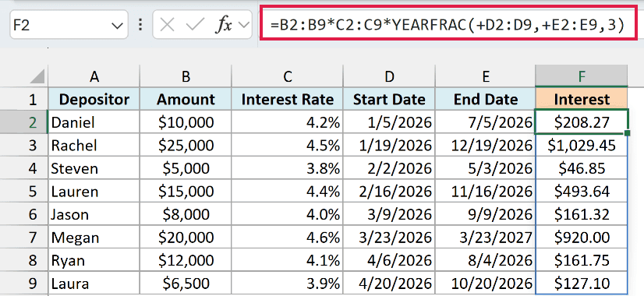Viewport: 644px width, 296px height.
Task: Click the Select All corner triangle
Action: click(37, 76)
